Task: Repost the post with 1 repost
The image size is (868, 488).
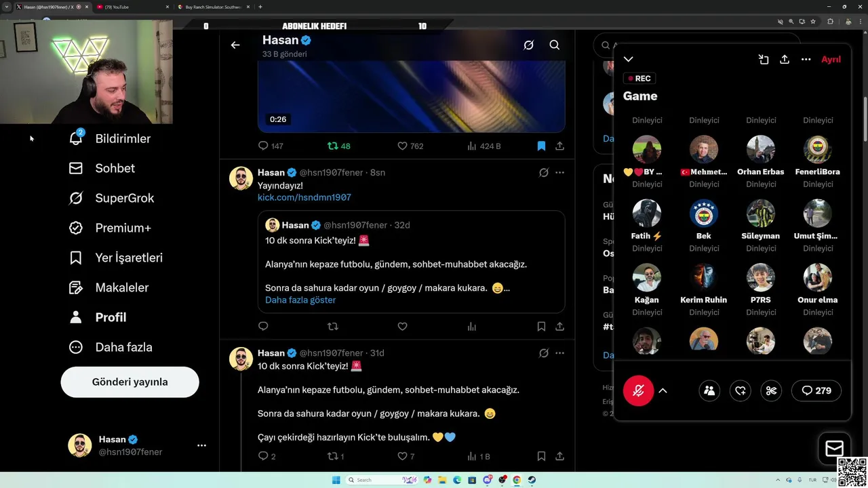Action: (x=336, y=456)
